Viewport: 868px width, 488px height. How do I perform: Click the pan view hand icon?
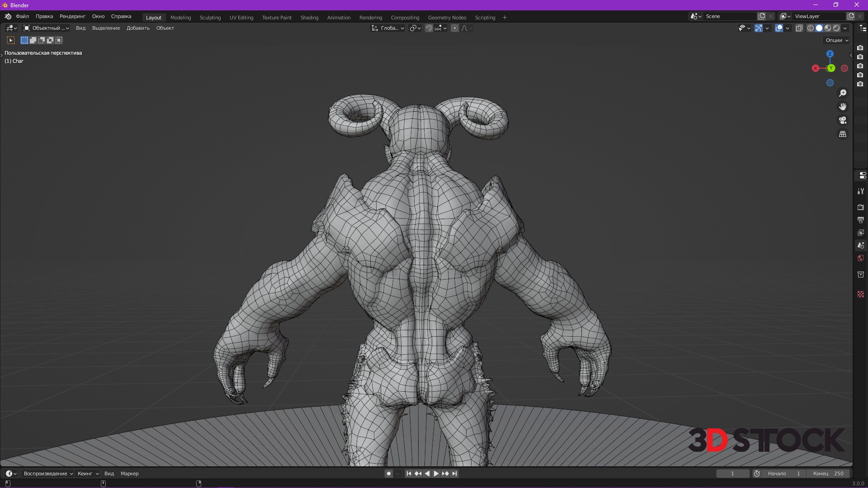tap(843, 107)
